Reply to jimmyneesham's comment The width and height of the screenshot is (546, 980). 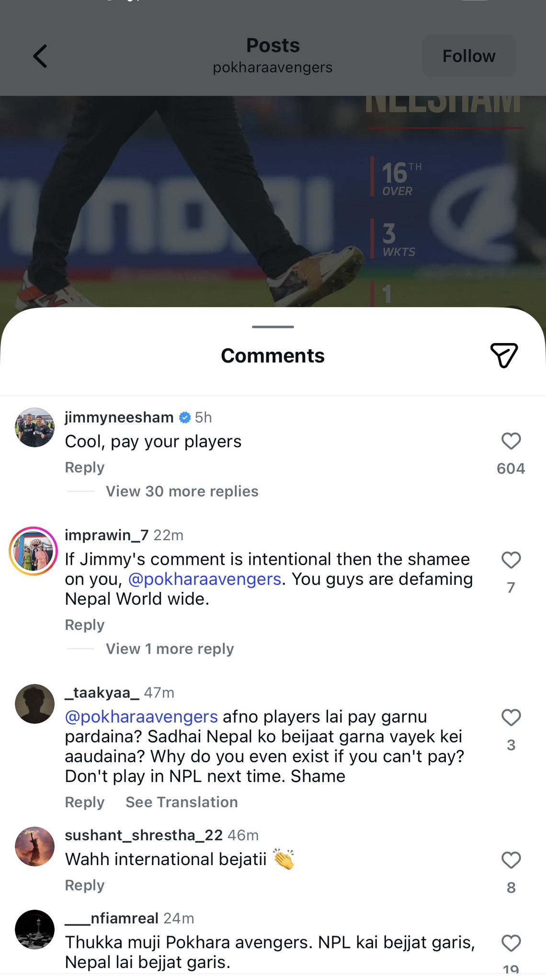click(84, 468)
